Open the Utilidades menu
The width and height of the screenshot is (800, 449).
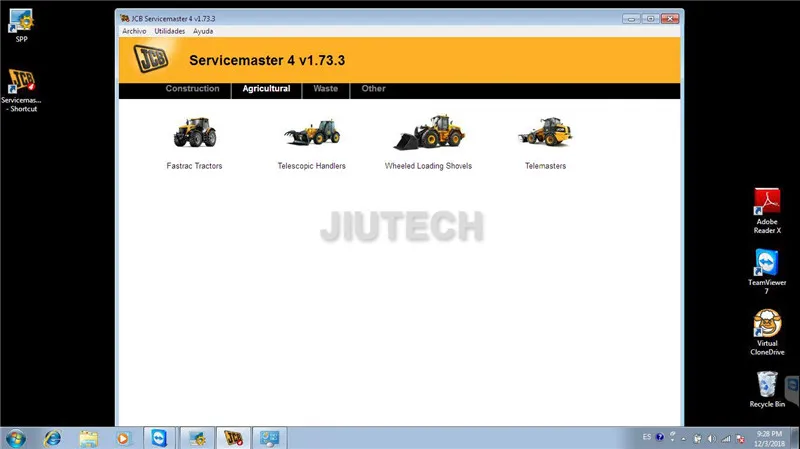170,31
